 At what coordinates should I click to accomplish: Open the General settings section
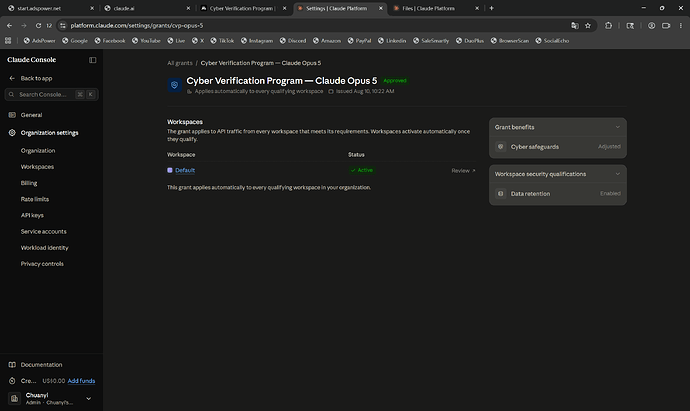point(31,115)
